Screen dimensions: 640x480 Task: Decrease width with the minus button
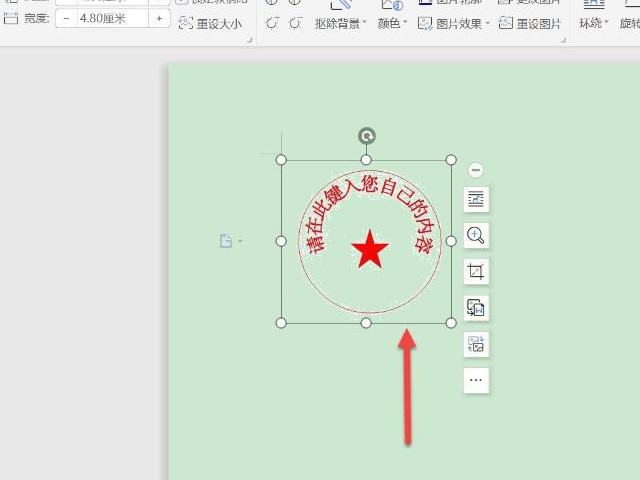(66, 19)
